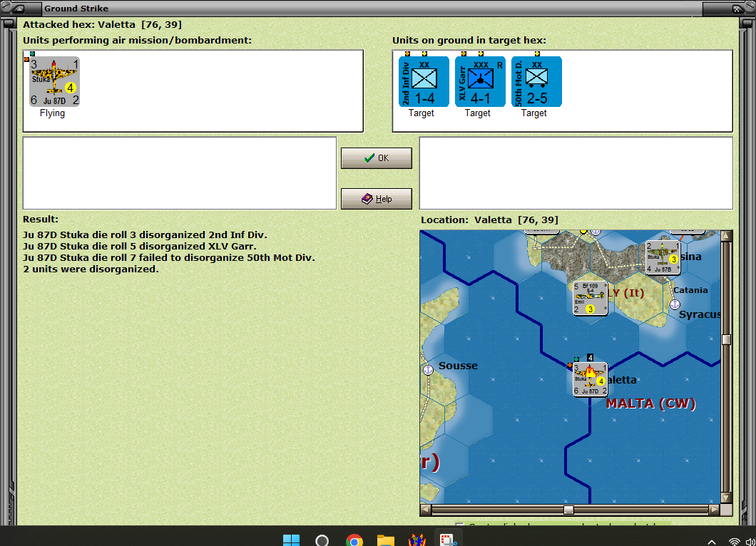Click the '2 units were disorganized.' result line
This screenshot has width=756, height=546.
coord(91,269)
